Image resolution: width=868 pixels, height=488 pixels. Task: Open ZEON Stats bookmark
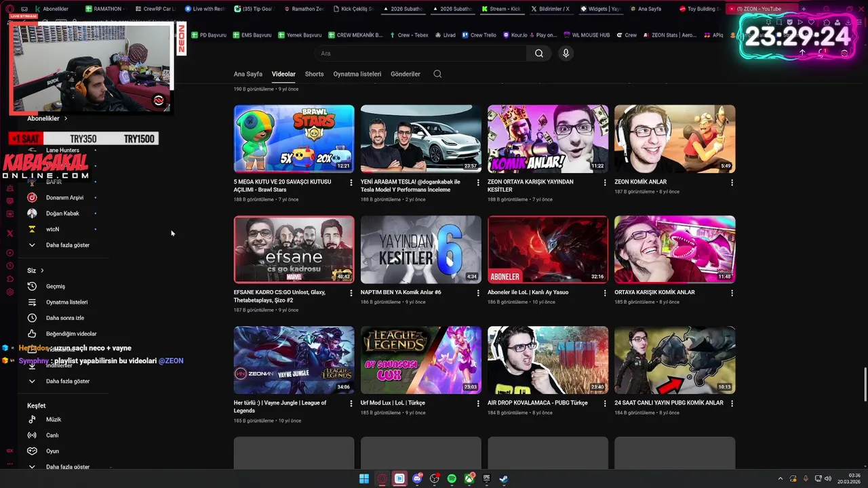pos(669,35)
